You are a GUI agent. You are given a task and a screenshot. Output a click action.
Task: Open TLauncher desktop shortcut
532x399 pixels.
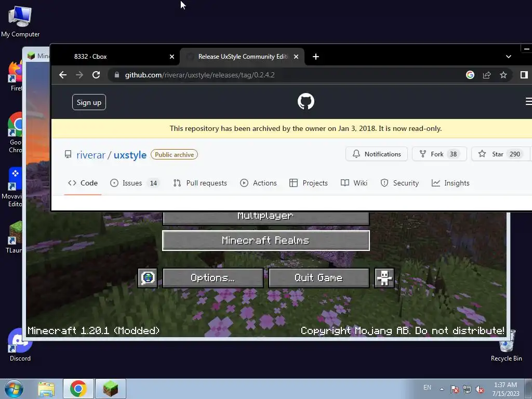tap(15, 237)
